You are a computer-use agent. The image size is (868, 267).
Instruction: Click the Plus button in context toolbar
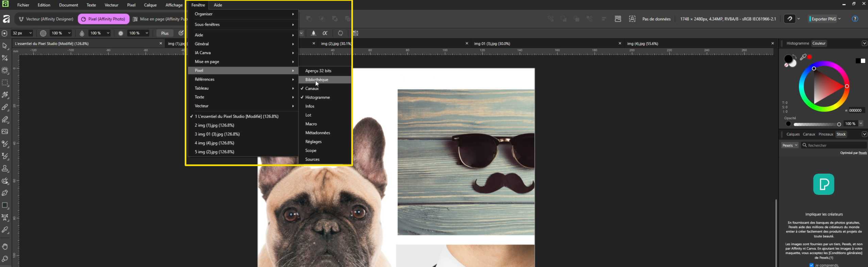point(165,33)
